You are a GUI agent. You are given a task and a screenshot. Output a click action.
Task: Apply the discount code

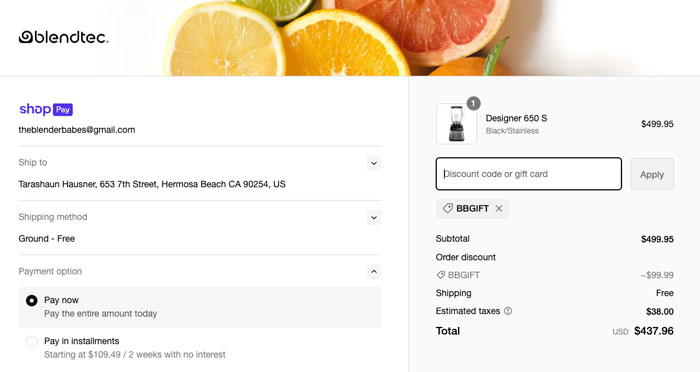[x=652, y=174]
